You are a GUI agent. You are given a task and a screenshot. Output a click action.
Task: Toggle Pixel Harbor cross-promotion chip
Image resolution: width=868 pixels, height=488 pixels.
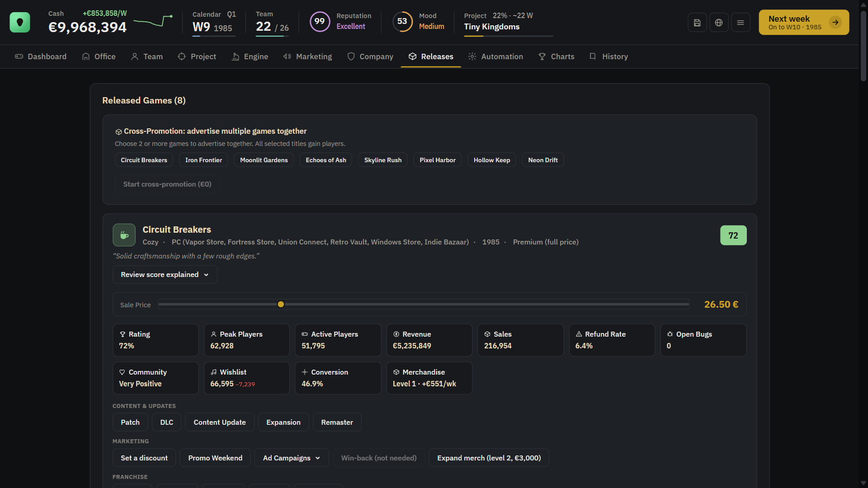click(438, 160)
